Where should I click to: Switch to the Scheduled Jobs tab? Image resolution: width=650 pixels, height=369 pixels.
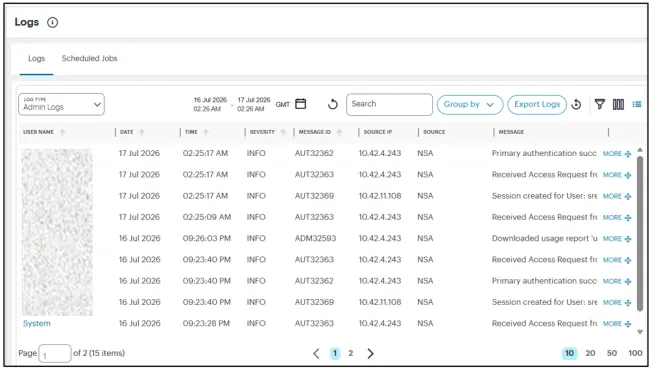[90, 58]
